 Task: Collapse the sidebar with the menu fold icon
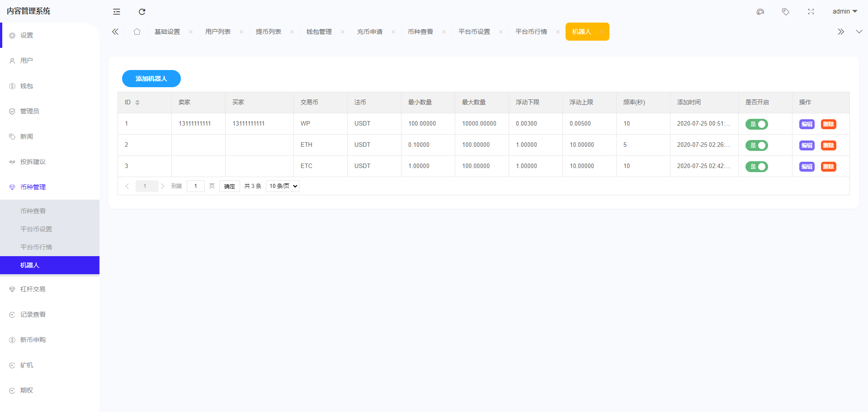pos(117,12)
